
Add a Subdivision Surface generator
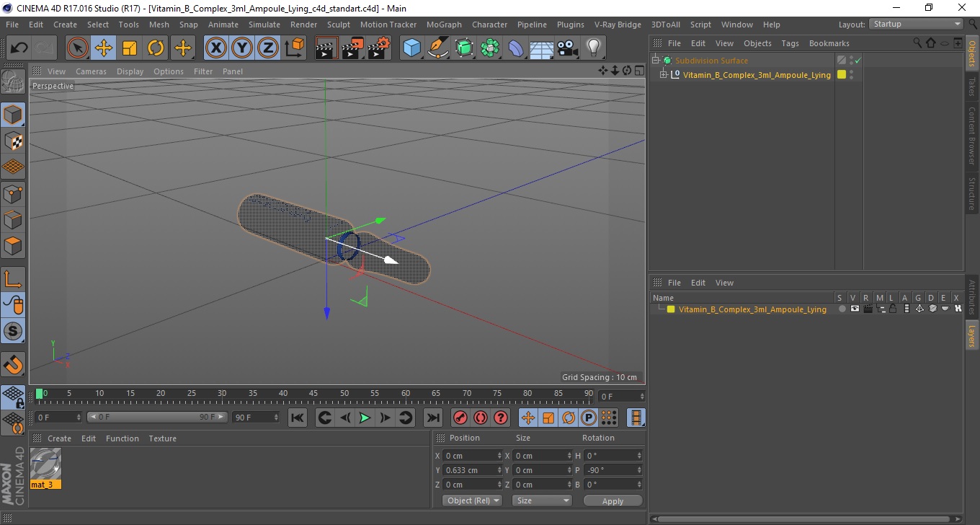[x=464, y=48]
